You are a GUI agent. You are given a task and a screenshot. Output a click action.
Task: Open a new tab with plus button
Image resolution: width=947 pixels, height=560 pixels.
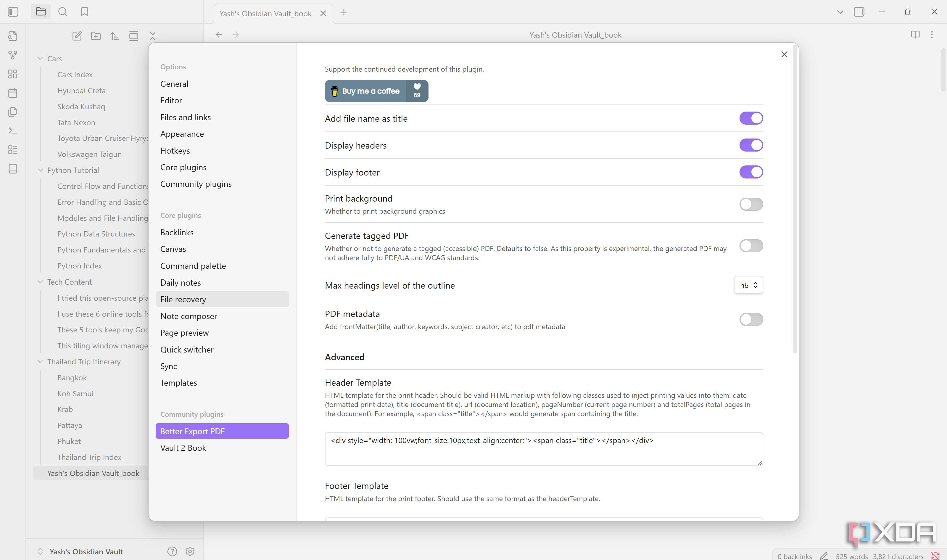pos(344,12)
